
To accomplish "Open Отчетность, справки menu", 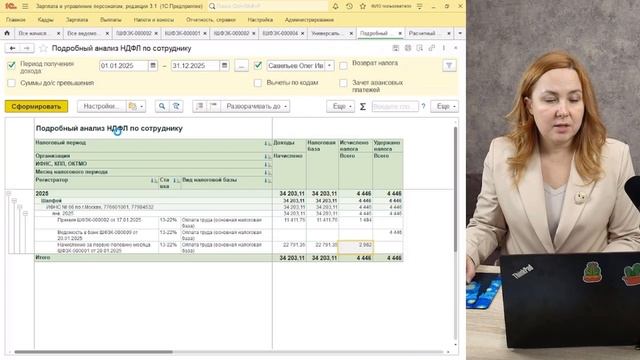I will pyautogui.click(x=211, y=20).
